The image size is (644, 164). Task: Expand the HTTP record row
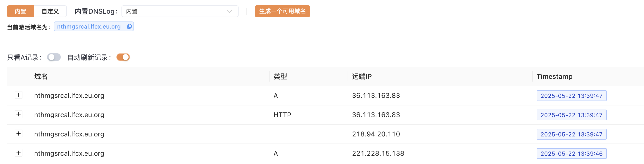[x=19, y=114]
